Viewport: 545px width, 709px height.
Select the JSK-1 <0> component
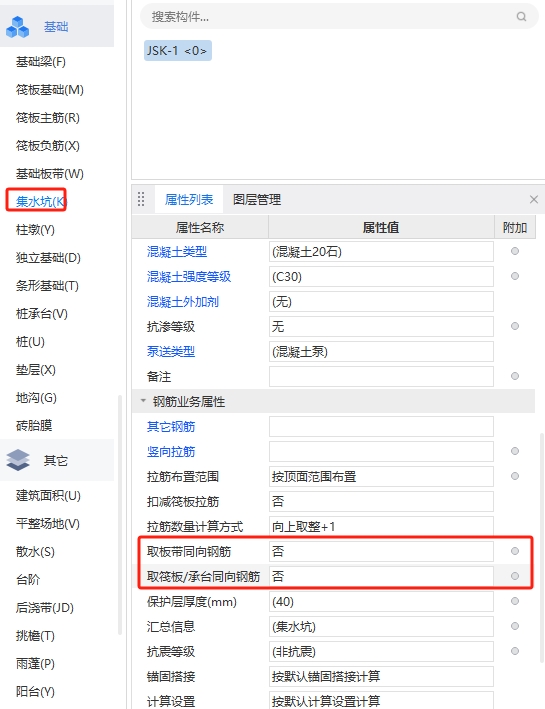178,51
